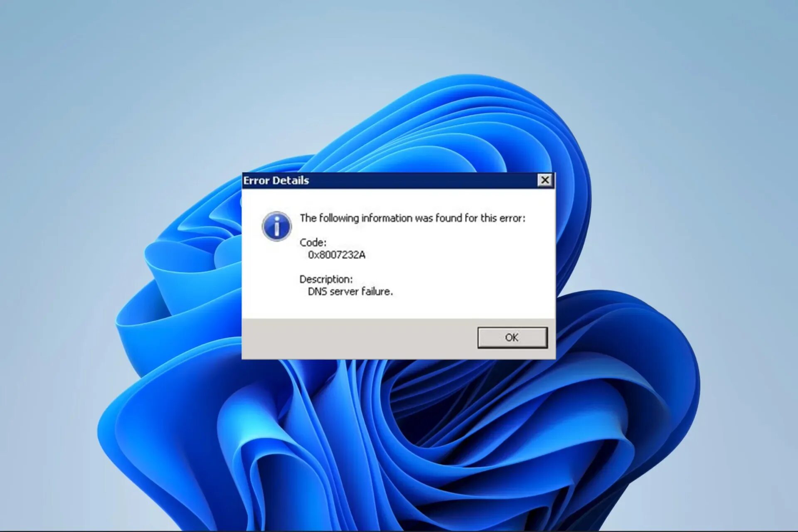This screenshot has width=798, height=532.
Task: Close the Error Details dialog
Action: pos(544,180)
